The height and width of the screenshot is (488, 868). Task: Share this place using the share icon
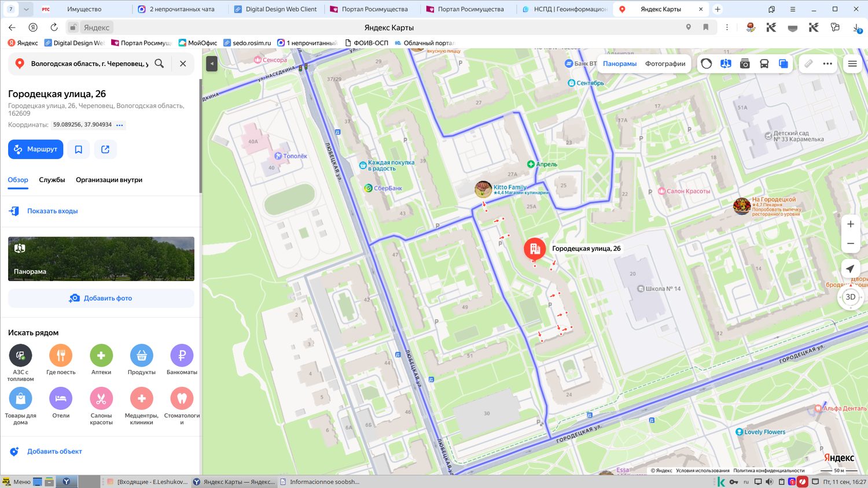click(x=105, y=149)
